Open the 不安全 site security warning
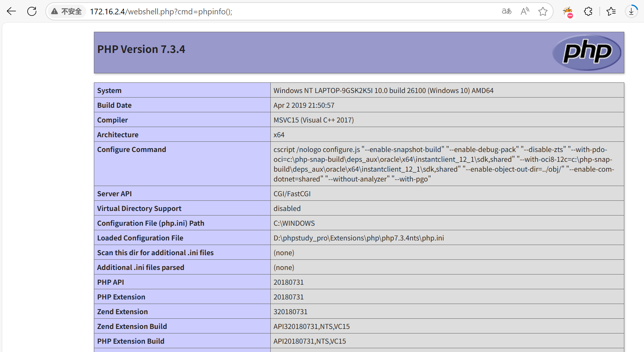 click(67, 11)
